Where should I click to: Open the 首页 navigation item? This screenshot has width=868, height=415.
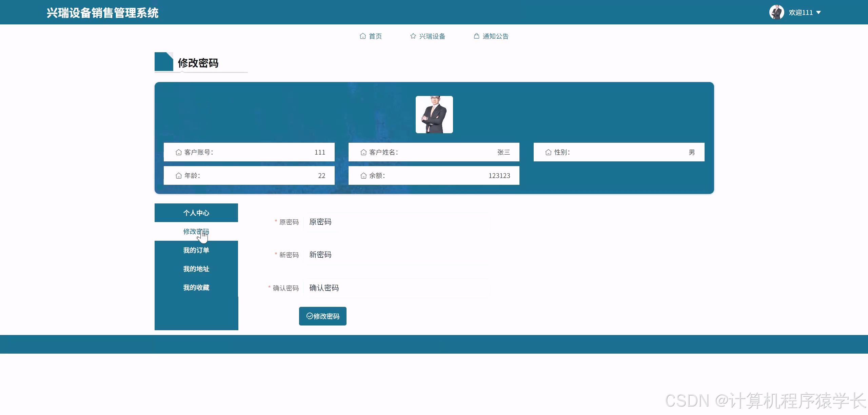[x=371, y=36]
